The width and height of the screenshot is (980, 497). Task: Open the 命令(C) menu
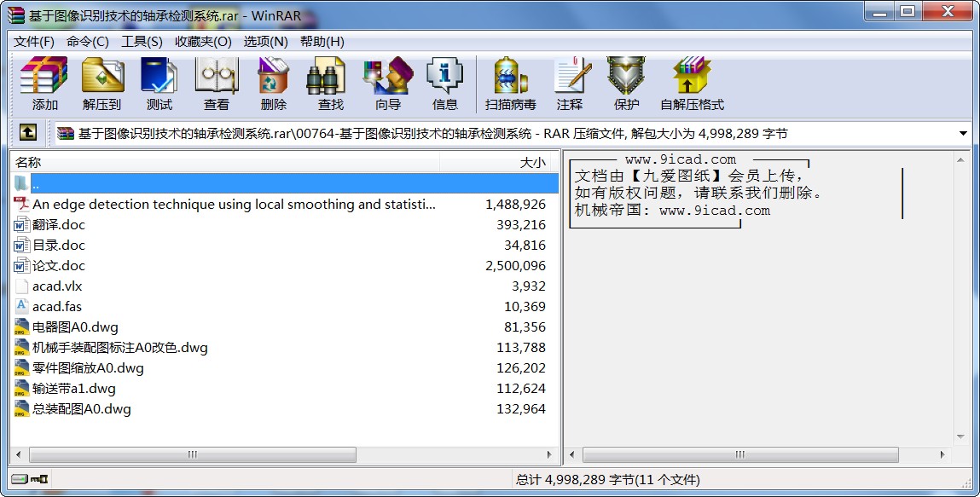click(88, 41)
